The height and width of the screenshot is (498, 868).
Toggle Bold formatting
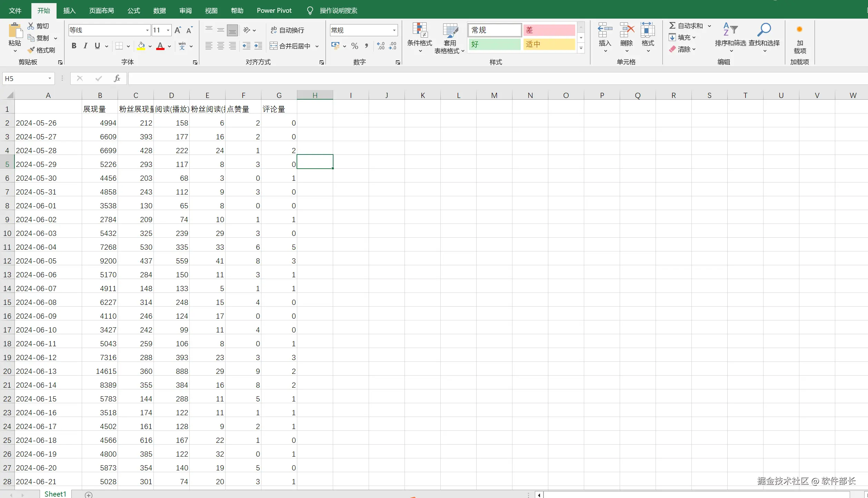point(74,46)
